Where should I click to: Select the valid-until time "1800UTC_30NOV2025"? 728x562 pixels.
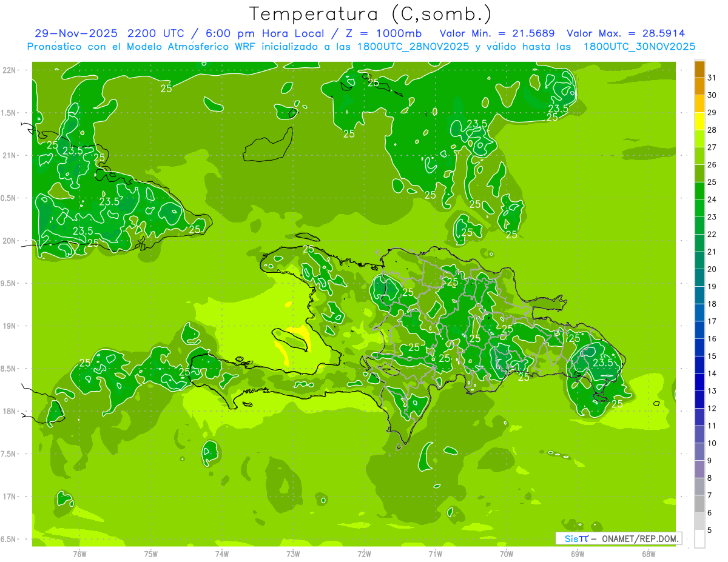[639, 47]
